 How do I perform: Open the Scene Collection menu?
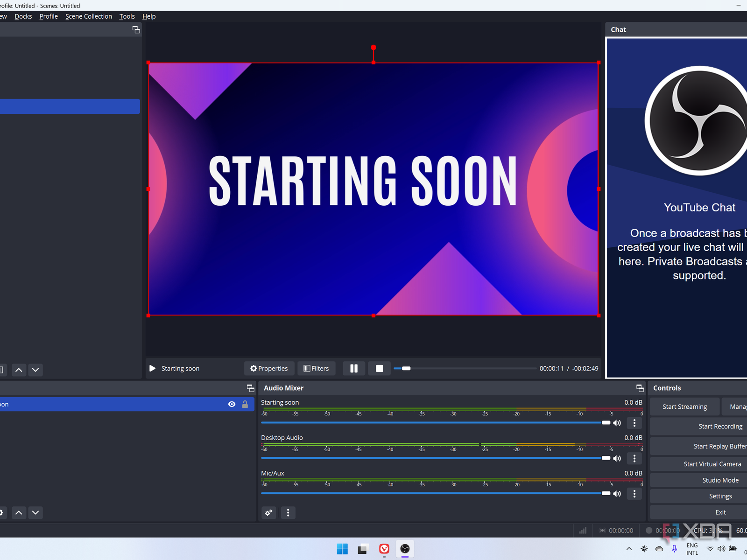89,16
